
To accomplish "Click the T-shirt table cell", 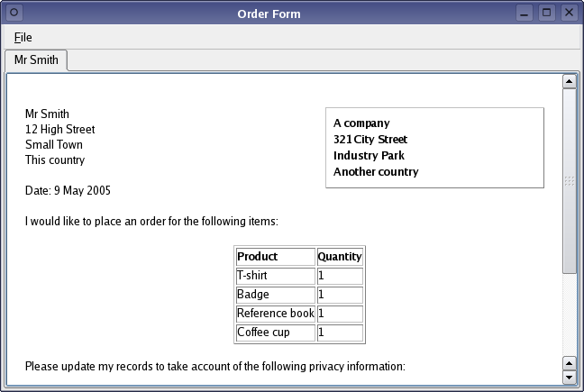I will click(x=276, y=276).
